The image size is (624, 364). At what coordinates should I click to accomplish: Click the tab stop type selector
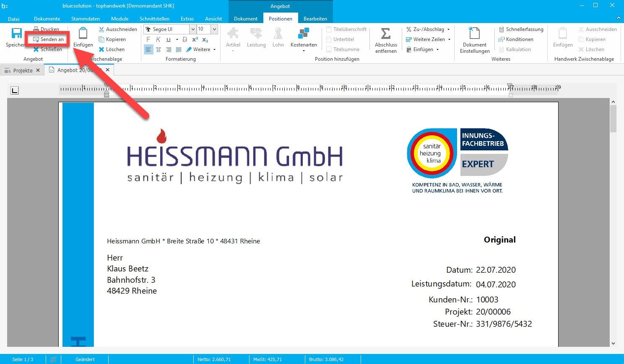[x=15, y=90]
